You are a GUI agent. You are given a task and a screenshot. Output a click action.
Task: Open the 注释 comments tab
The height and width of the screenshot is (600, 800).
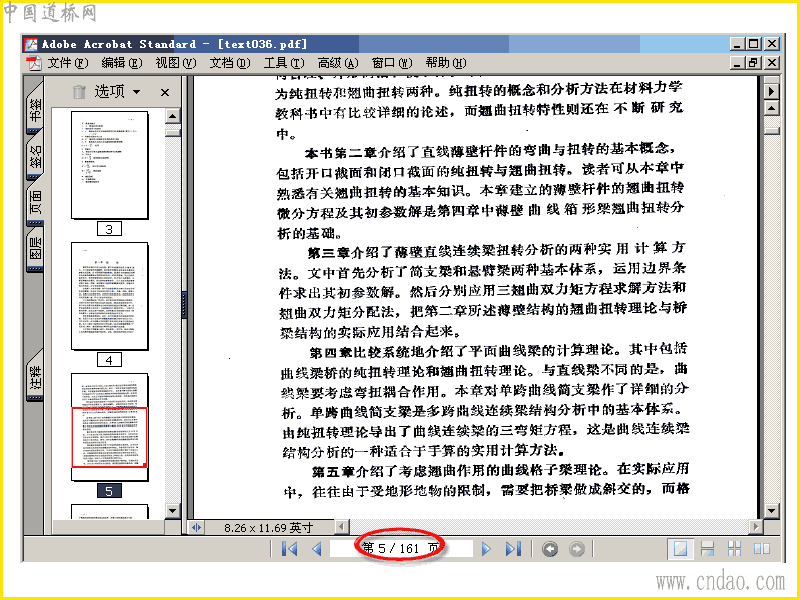[x=35, y=377]
